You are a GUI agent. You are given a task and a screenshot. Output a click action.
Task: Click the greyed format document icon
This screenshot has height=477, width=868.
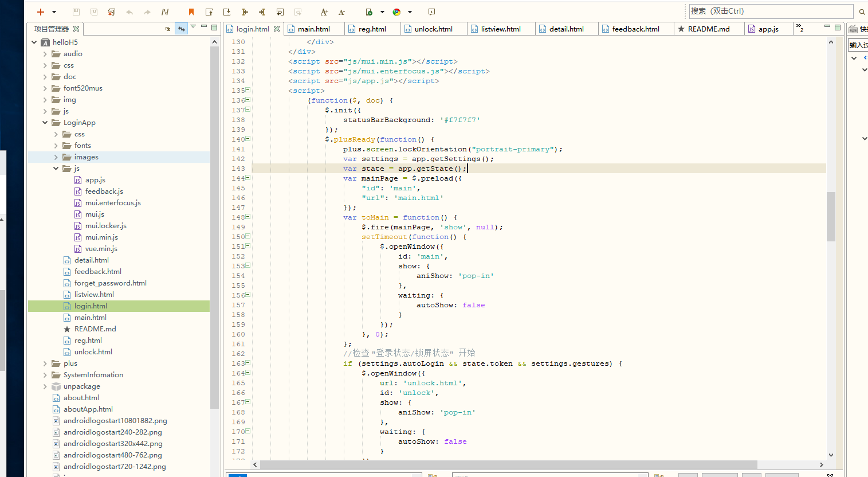pyautogui.click(x=298, y=12)
